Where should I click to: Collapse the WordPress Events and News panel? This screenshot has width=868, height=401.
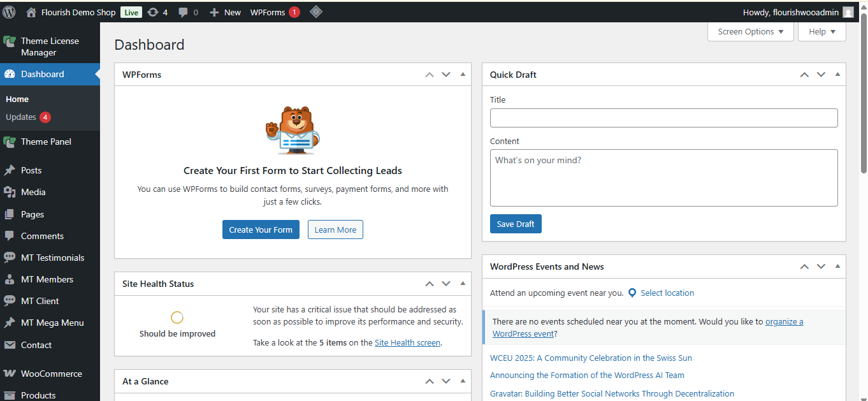click(837, 266)
